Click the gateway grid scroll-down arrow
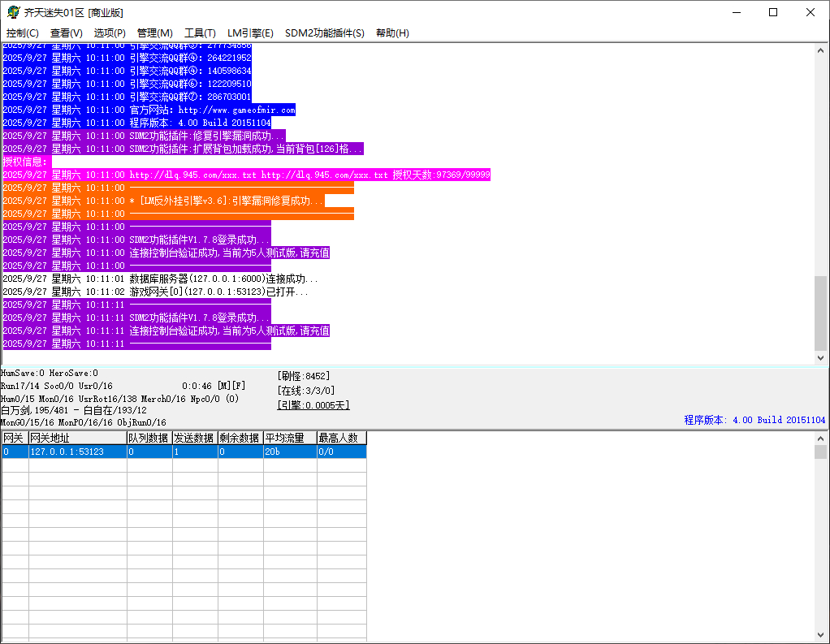The height and width of the screenshot is (644, 830). [820, 633]
